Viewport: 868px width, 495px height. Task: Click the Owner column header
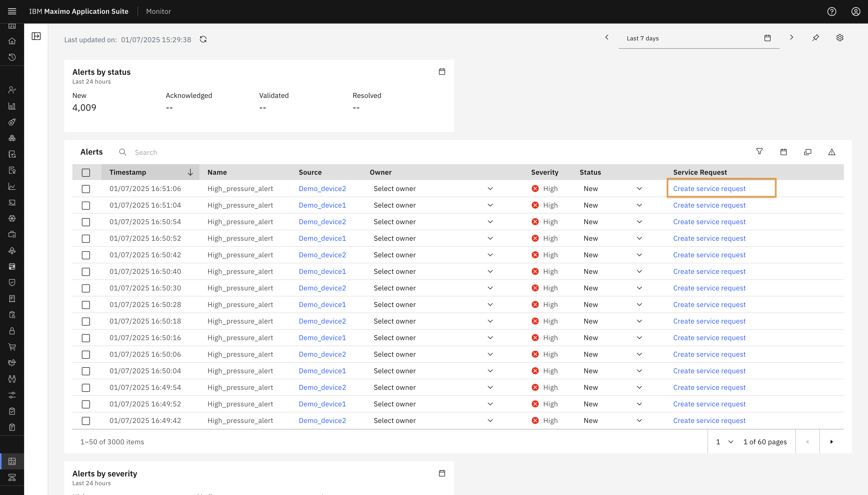tap(381, 172)
